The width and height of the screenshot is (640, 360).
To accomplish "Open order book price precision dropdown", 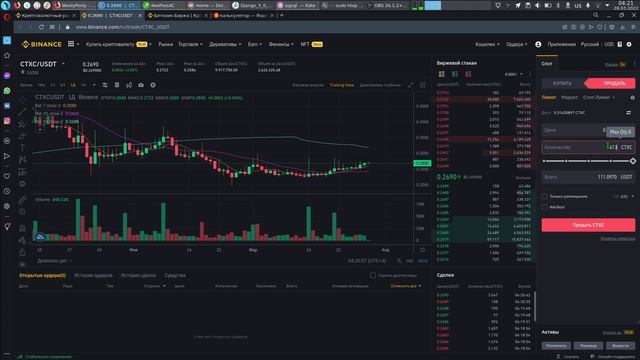I will point(513,74).
